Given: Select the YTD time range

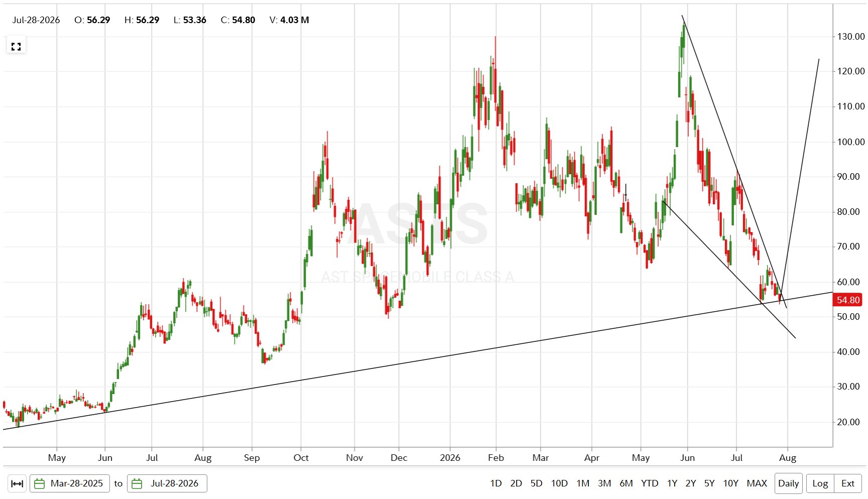Looking at the screenshot, I should [x=650, y=483].
